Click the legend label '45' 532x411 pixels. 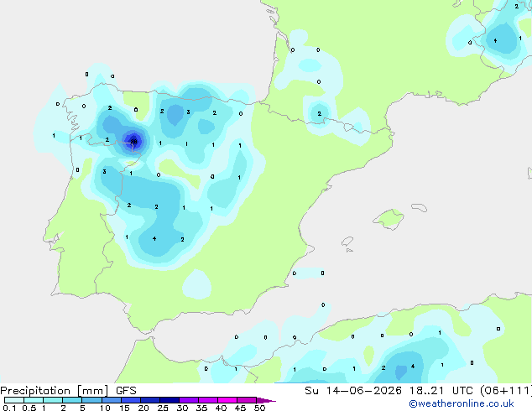pyautogui.click(x=240, y=408)
